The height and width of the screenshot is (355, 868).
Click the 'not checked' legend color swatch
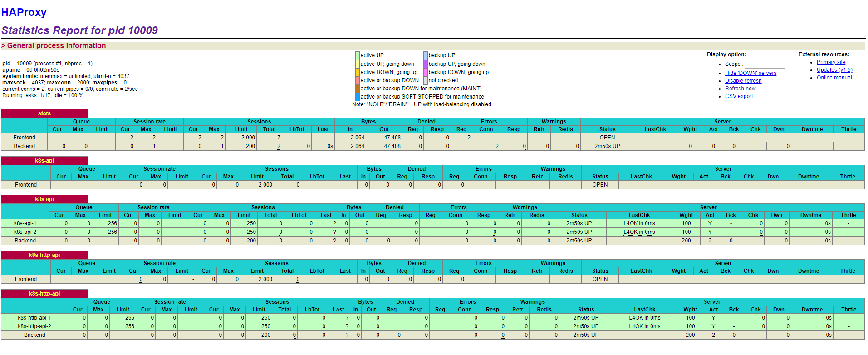[426, 80]
